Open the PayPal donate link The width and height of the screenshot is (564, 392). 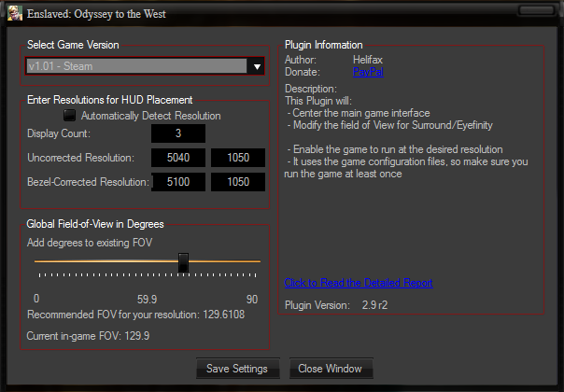coord(368,72)
